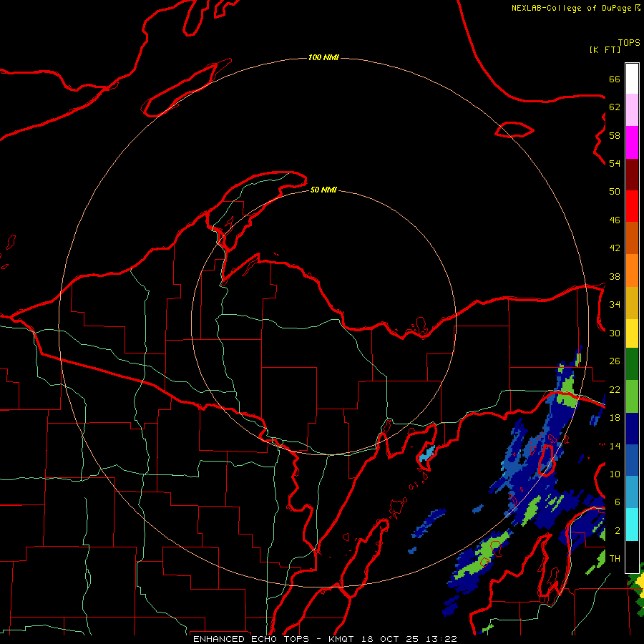Click the white swatch on the tops legend
Viewport: 644px width, 644px height.
(632, 79)
